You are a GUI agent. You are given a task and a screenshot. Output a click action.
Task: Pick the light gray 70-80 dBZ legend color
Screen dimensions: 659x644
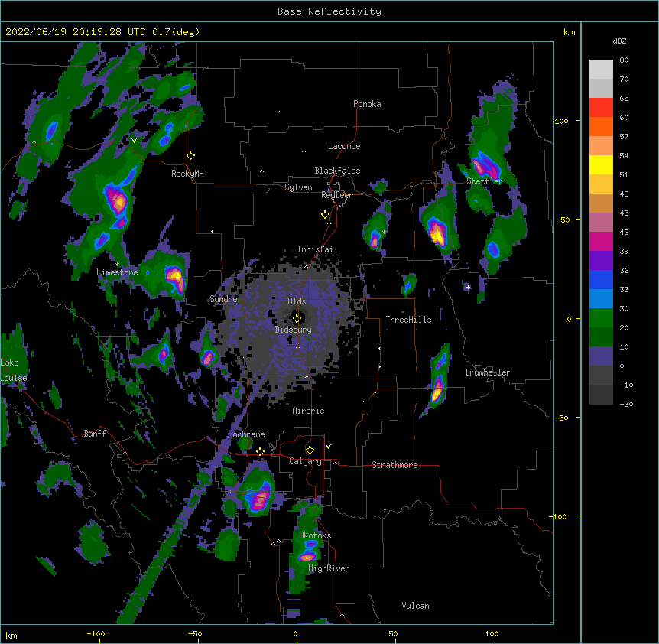tap(601, 70)
